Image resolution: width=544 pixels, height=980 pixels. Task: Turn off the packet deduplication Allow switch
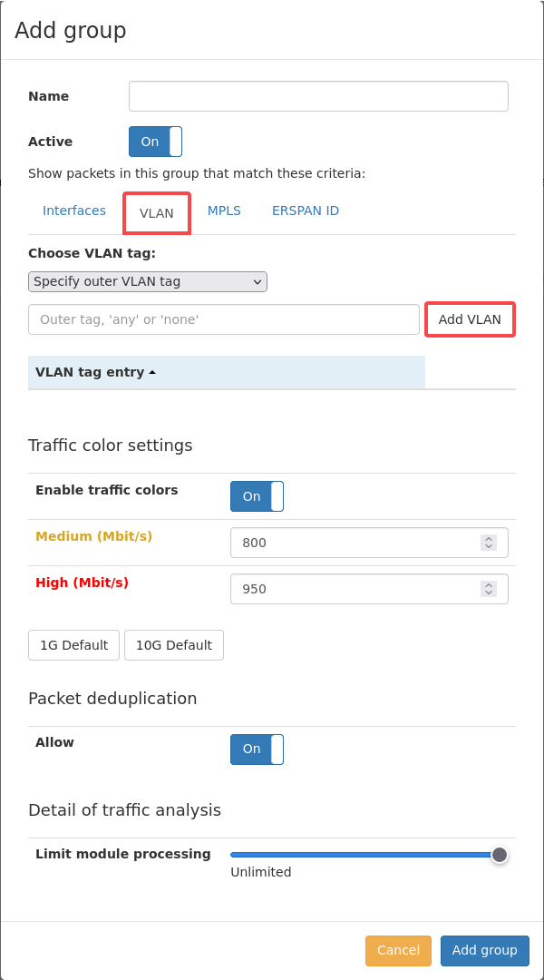click(x=257, y=749)
